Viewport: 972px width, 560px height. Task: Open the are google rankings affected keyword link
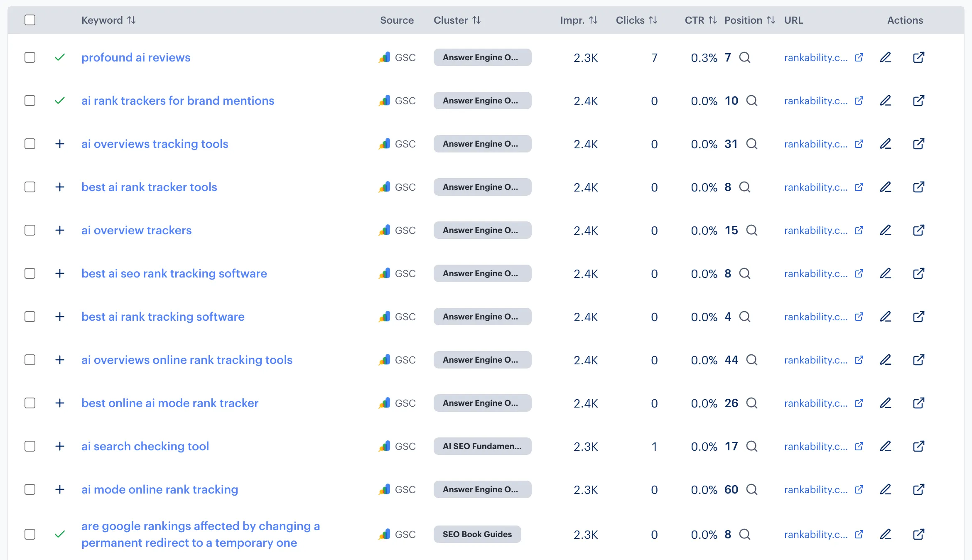coord(201,534)
